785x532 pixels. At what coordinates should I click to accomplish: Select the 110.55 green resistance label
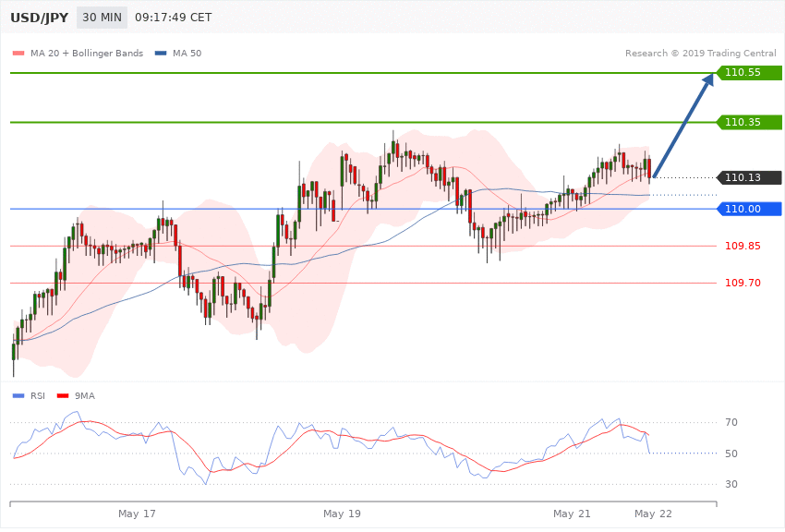click(750, 73)
